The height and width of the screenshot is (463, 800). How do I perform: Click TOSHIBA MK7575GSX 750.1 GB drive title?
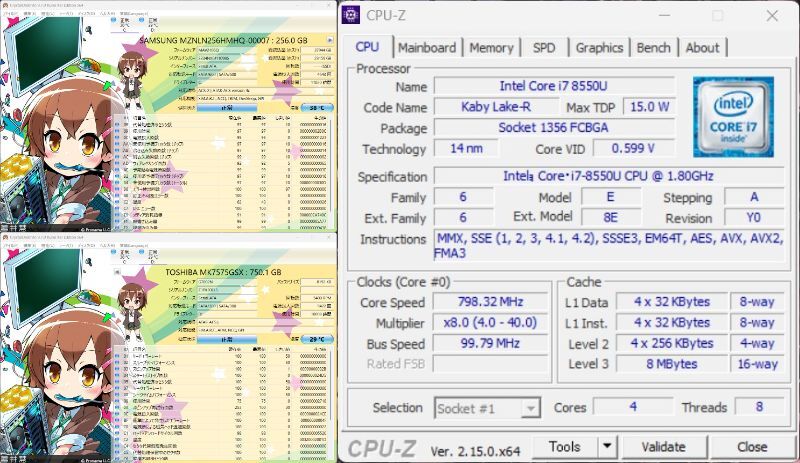pos(223,272)
